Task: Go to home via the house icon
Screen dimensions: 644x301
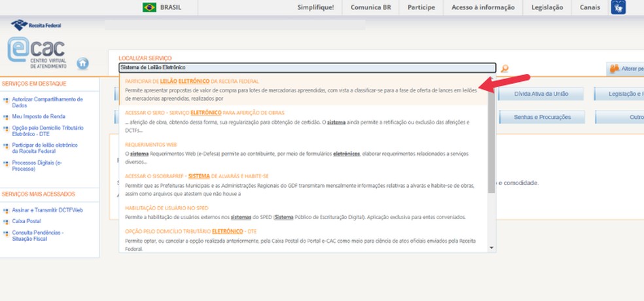Action: (x=82, y=63)
